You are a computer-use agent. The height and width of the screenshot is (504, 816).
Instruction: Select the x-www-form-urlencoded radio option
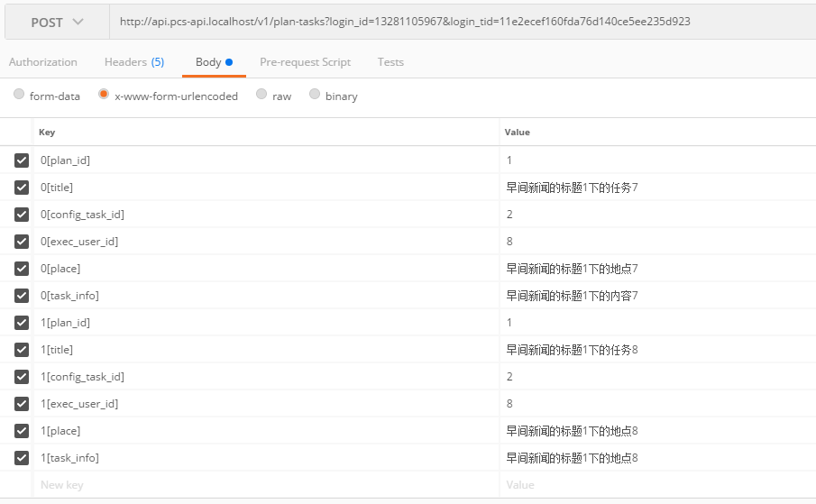coord(105,95)
